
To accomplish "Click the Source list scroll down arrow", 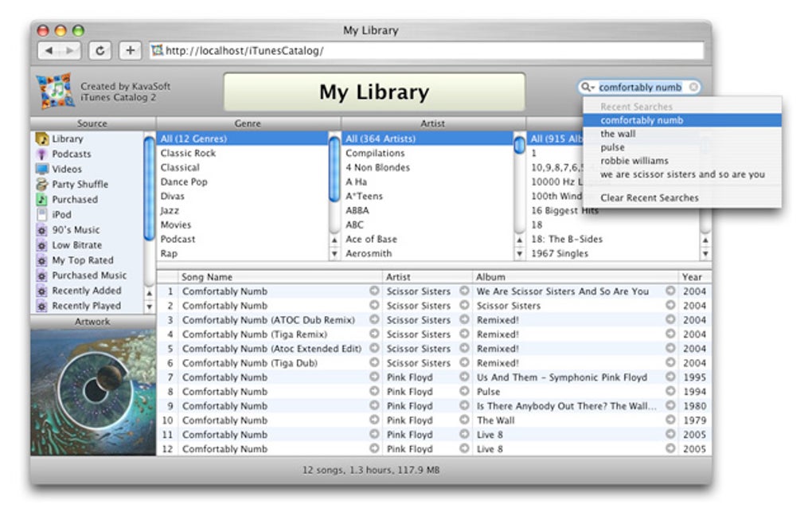I will click(149, 306).
